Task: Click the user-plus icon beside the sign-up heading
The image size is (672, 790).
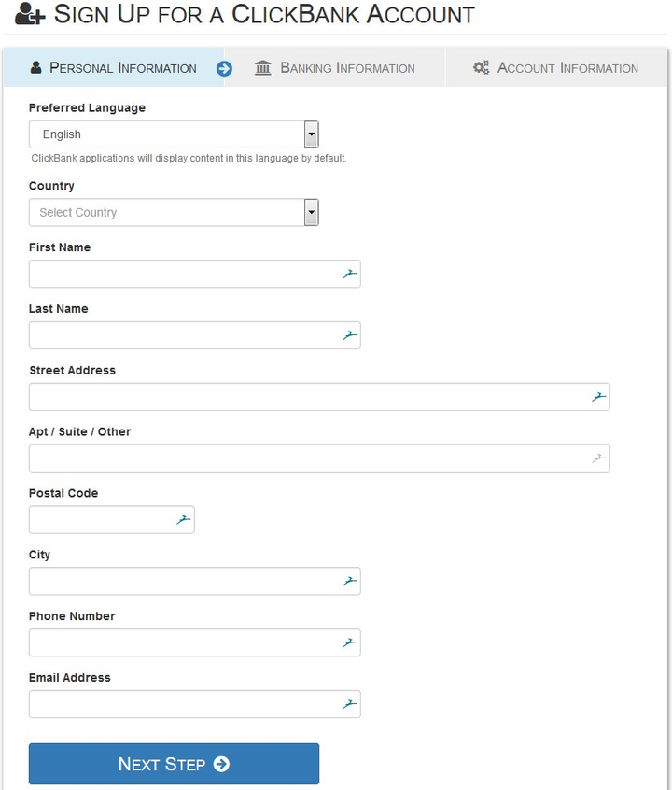Action: click(x=30, y=14)
